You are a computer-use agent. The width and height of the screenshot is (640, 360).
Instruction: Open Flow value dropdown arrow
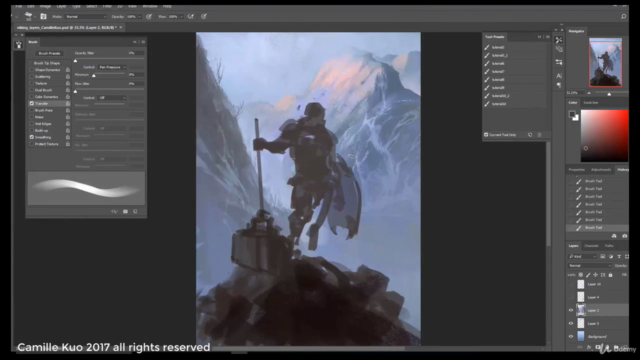(181, 17)
